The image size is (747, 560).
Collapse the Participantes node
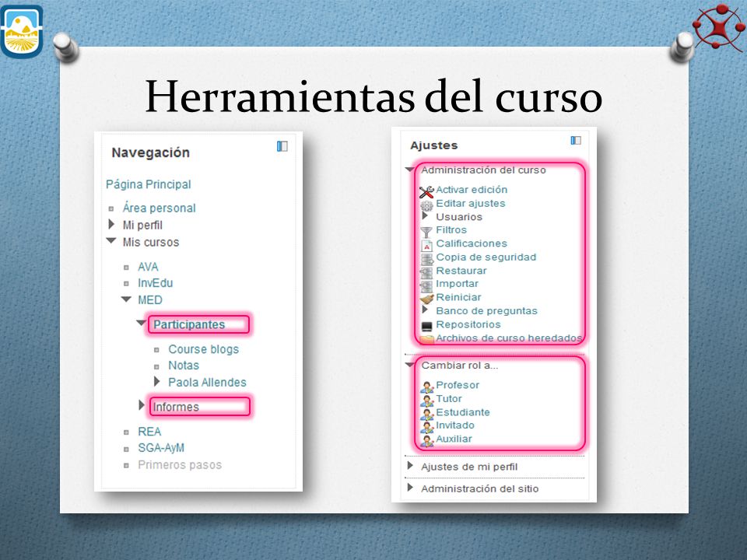pyautogui.click(x=141, y=323)
